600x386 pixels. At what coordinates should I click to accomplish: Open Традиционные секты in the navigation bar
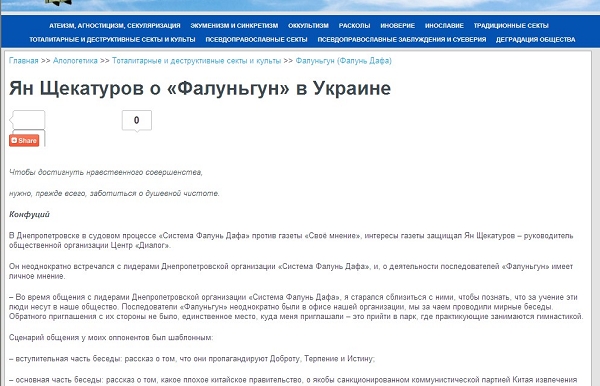click(x=511, y=26)
